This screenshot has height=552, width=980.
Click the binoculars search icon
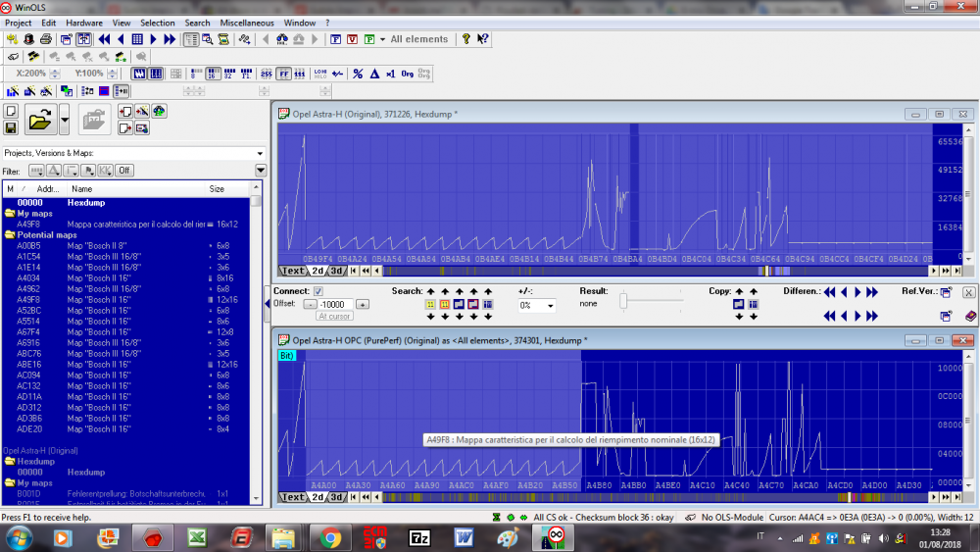click(x=282, y=39)
